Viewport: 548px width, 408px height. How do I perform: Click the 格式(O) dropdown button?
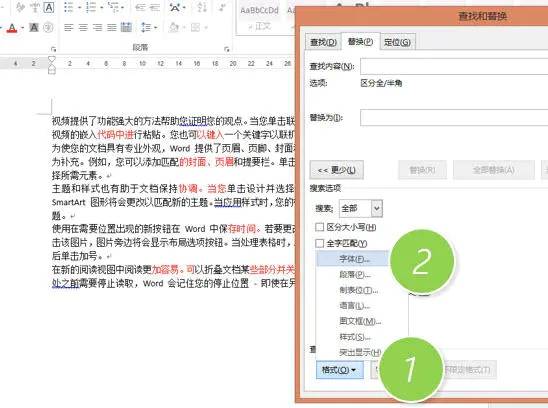[x=340, y=370]
